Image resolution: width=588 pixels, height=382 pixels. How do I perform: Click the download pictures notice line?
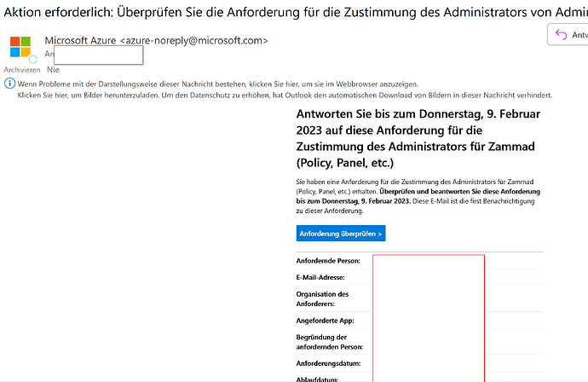click(x=285, y=95)
